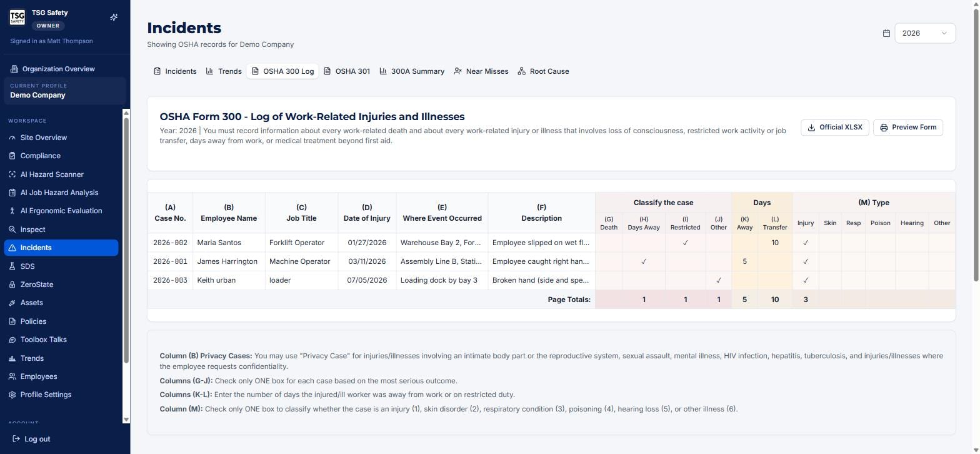Go to the Near Misses tab
This screenshot has width=980, height=454.
click(481, 71)
